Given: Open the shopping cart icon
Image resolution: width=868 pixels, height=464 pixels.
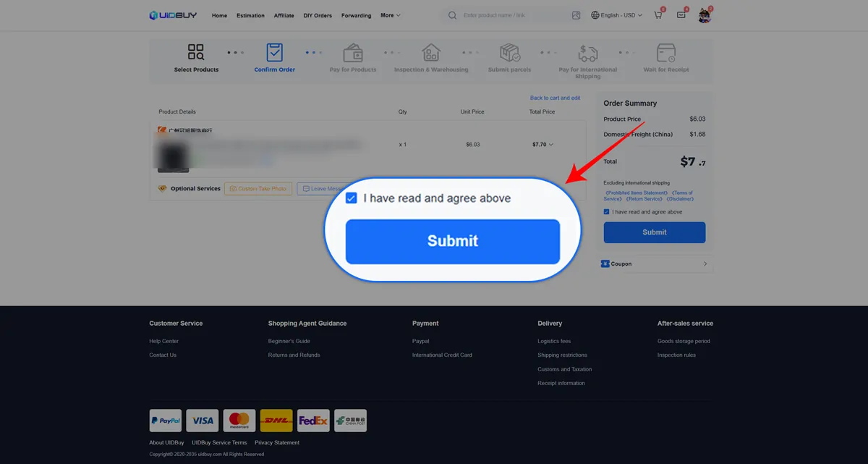Looking at the screenshot, I should (658, 15).
